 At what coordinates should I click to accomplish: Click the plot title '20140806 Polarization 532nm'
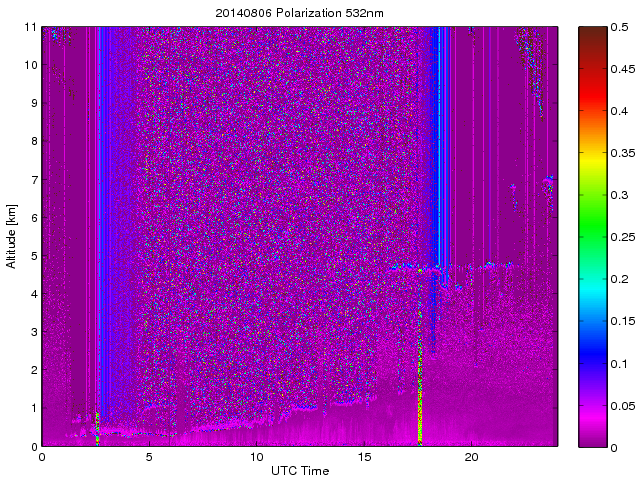[300, 13]
